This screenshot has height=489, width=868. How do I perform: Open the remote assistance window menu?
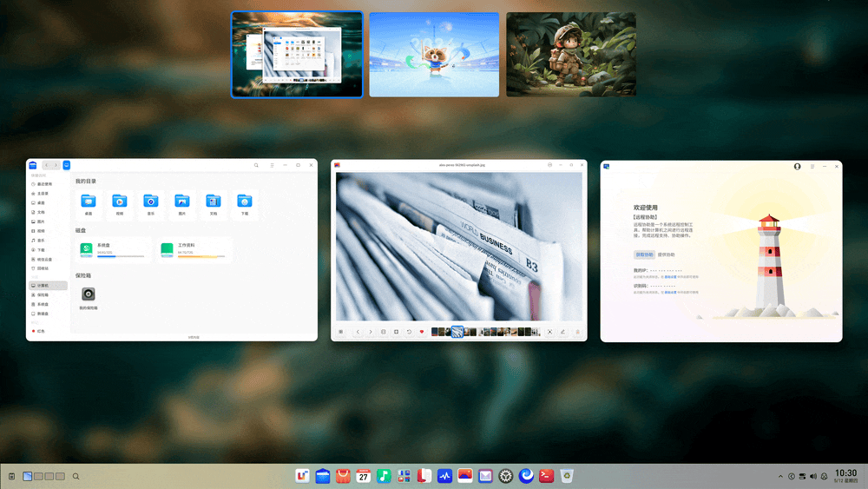pos(812,166)
